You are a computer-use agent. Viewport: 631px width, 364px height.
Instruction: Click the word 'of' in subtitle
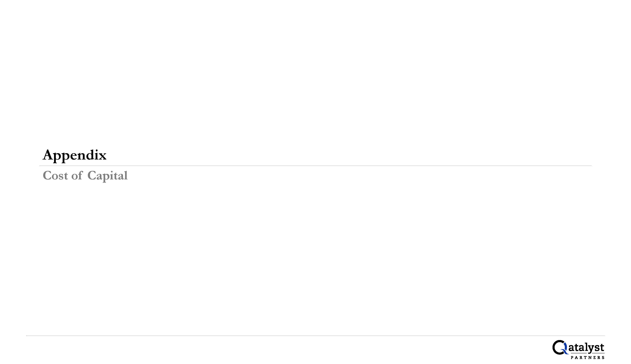(77, 175)
